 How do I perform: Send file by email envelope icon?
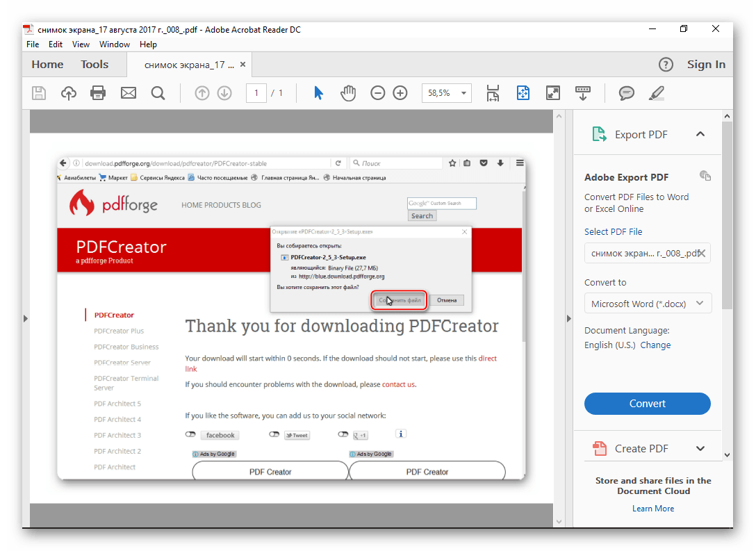pyautogui.click(x=129, y=93)
